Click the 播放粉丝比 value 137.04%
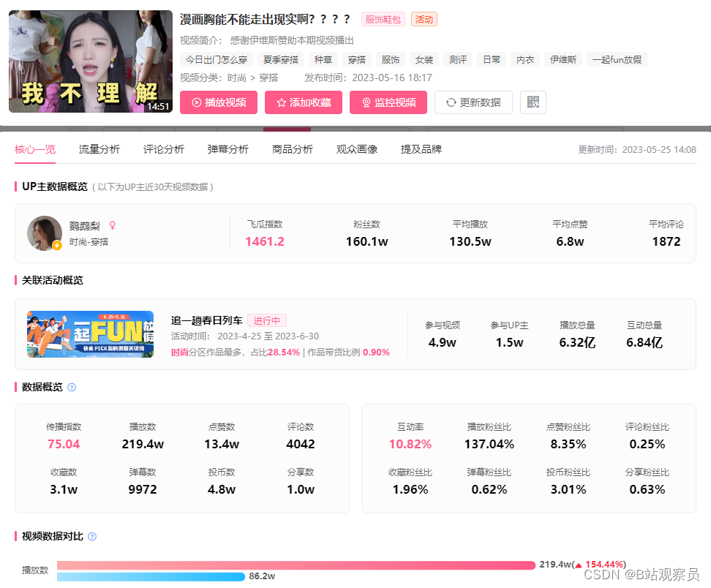The width and height of the screenshot is (711, 588). click(489, 444)
